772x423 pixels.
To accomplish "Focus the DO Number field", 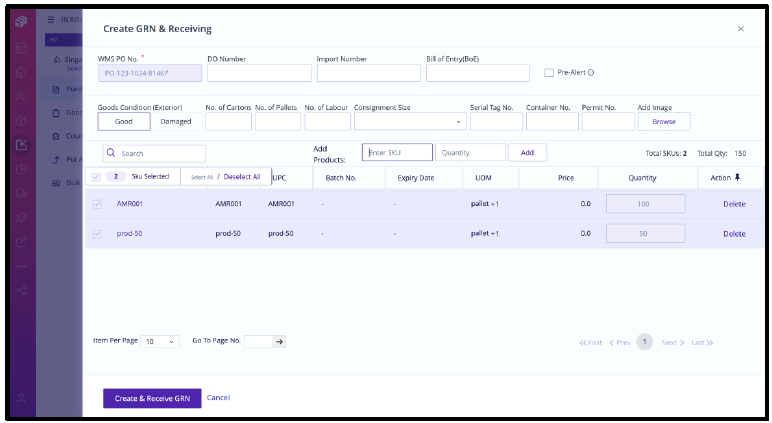I will [x=259, y=73].
